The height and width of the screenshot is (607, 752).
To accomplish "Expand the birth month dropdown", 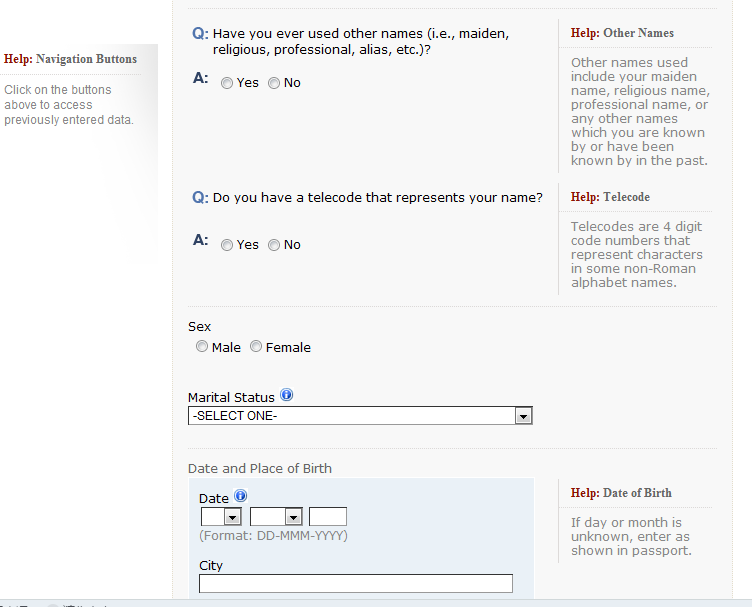I will click(276, 517).
